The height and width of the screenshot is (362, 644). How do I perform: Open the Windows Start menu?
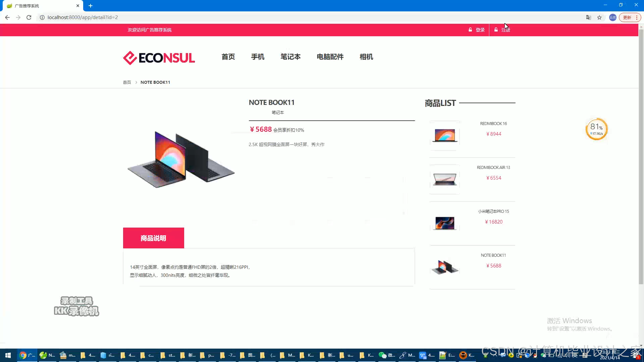coord(8,355)
